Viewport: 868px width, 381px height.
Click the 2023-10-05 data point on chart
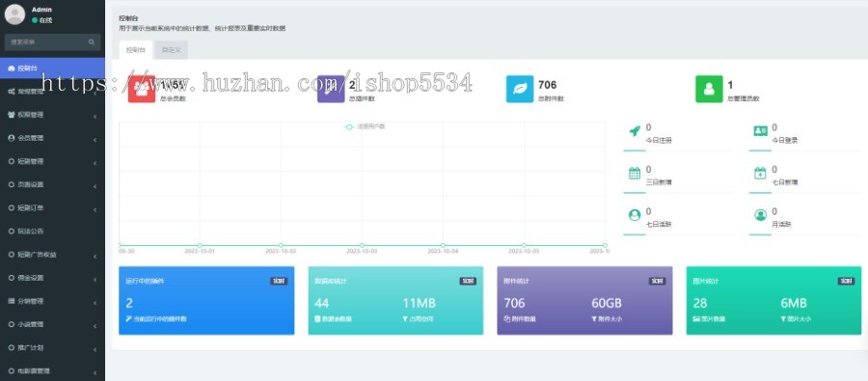click(524, 245)
